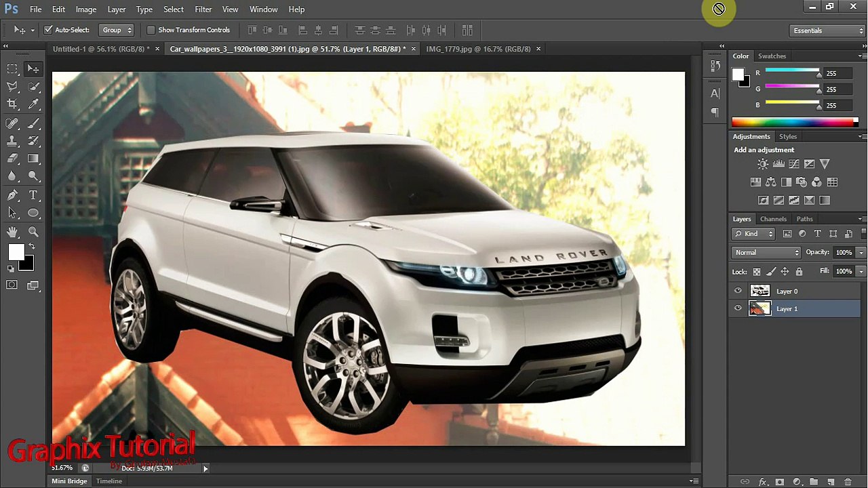The width and height of the screenshot is (868, 488).
Task: Open the Filter menu
Action: click(203, 9)
